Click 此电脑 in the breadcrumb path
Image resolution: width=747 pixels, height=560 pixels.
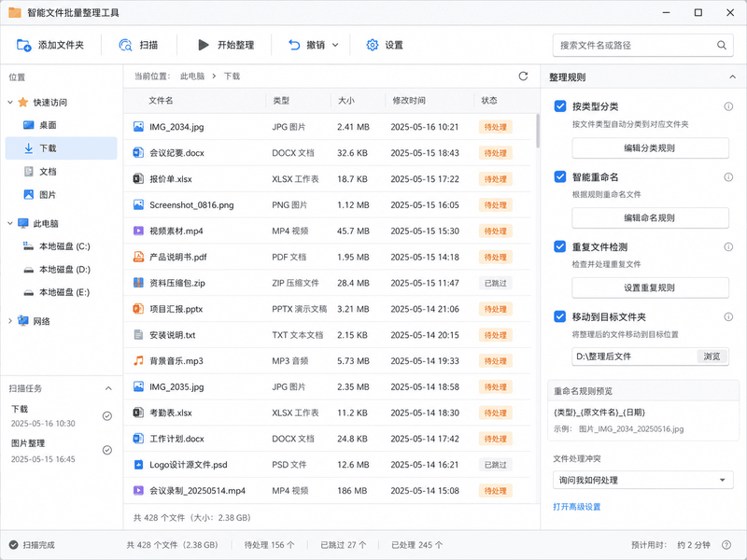pos(192,77)
